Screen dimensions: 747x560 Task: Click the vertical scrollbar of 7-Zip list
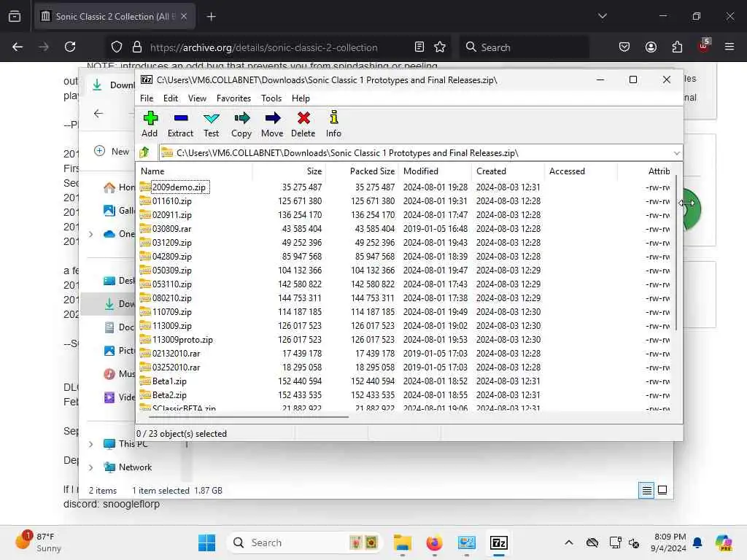tap(676, 252)
